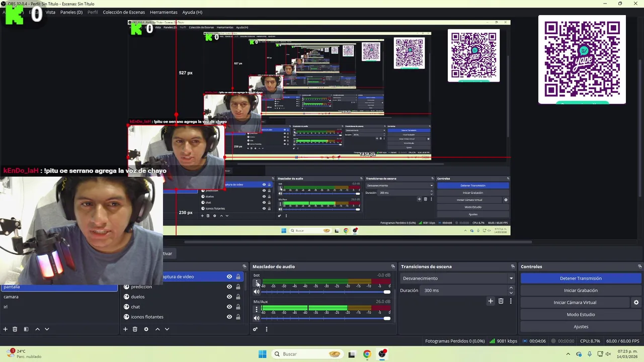Screen dimensions: 644x362
Task: Delete selected source with trash icon
Action: 135,329
